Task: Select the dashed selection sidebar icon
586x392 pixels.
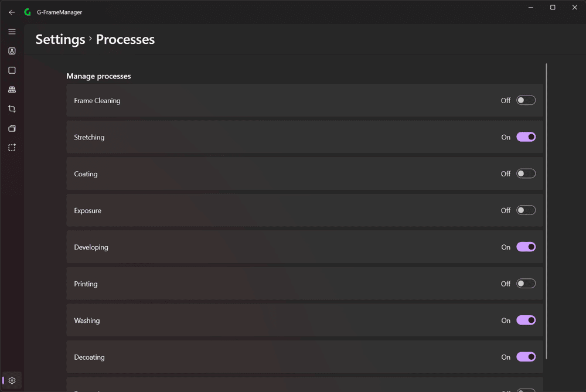Action: tap(12, 148)
